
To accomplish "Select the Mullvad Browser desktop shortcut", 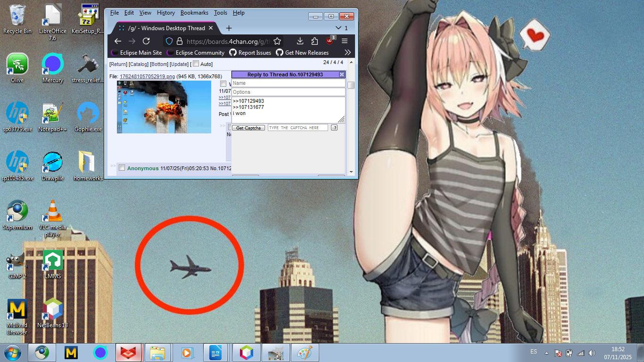I will click(17, 317).
